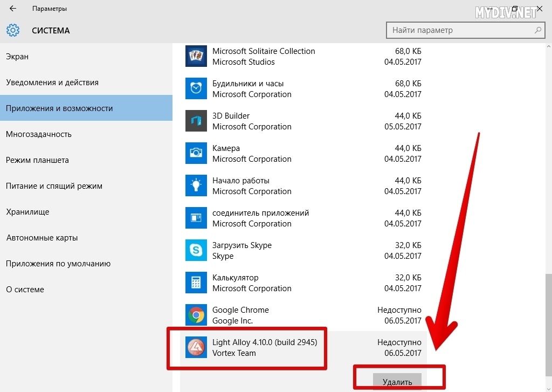Click the Google Chrome icon
Image resolution: width=552 pixels, height=392 pixels.
tap(196, 315)
